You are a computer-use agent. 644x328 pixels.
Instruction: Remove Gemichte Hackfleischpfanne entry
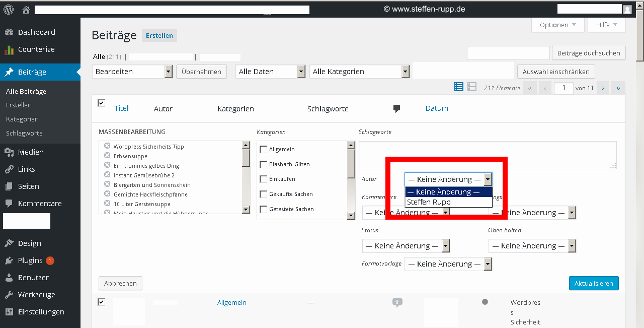click(107, 194)
